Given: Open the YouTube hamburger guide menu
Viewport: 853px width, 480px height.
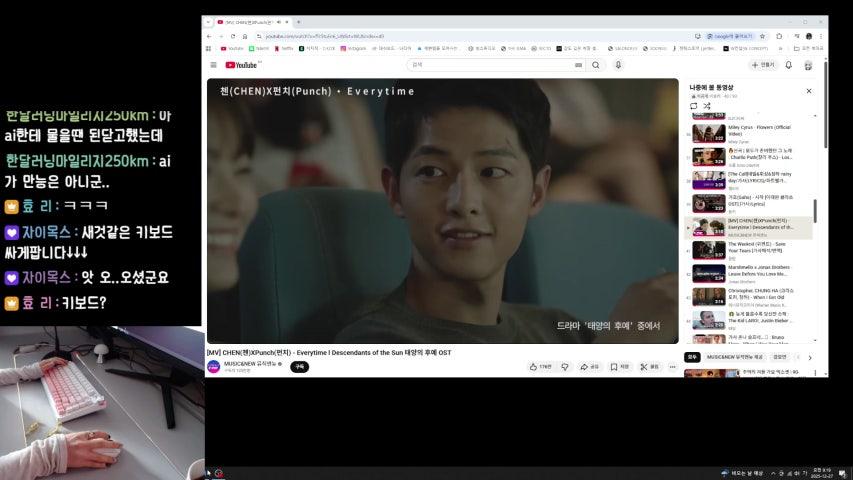Looking at the screenshot, I should [213, 65].
